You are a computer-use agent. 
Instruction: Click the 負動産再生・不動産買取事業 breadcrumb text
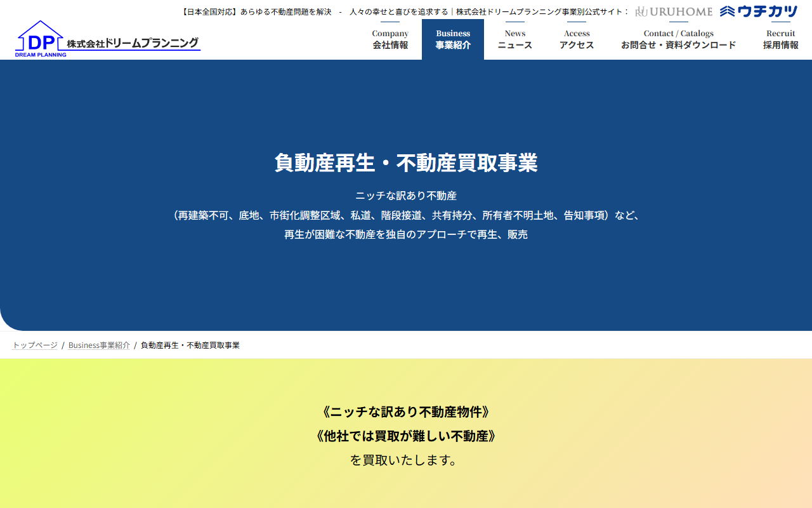pos(190,345)
